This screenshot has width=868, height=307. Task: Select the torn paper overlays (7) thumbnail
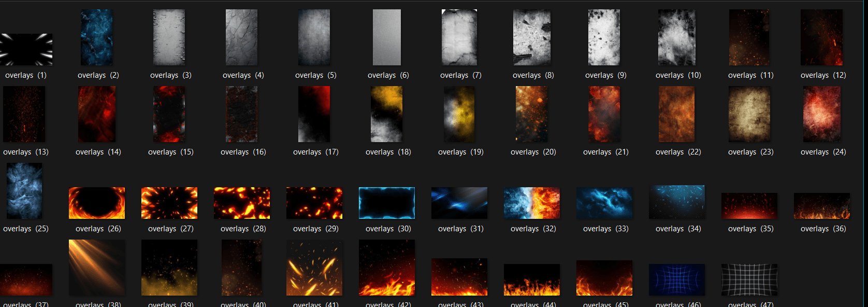coord(459,37)
